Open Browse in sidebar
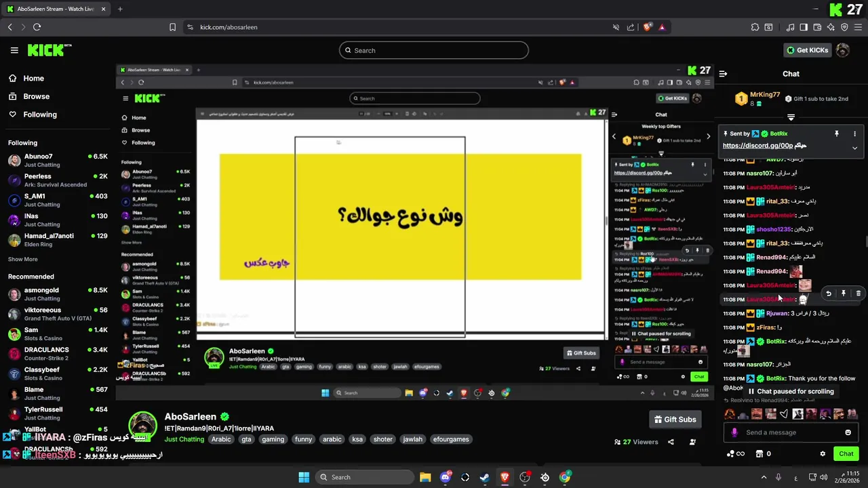Viewport: 868px width, 488px height. point(29,96)
